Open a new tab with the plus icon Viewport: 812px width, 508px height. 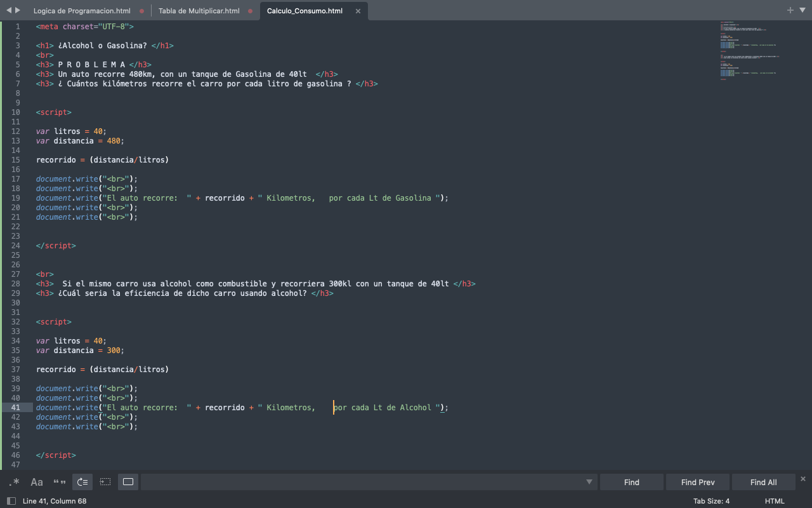point(790,10)
